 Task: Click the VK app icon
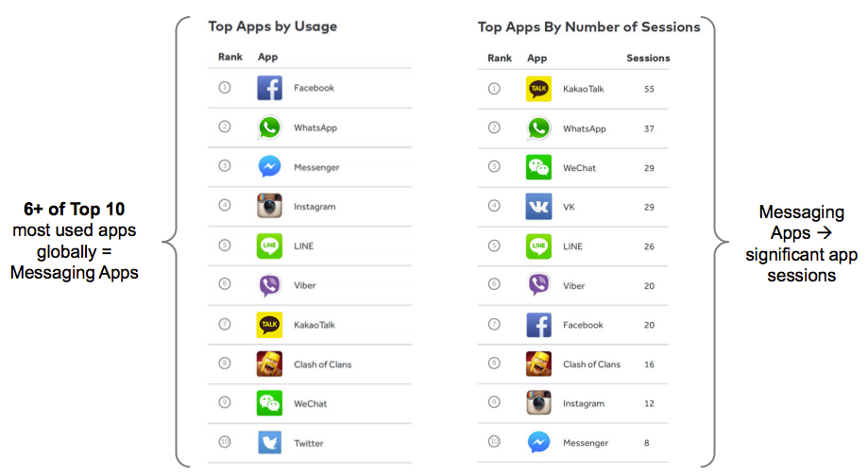[x=538, y=207]
